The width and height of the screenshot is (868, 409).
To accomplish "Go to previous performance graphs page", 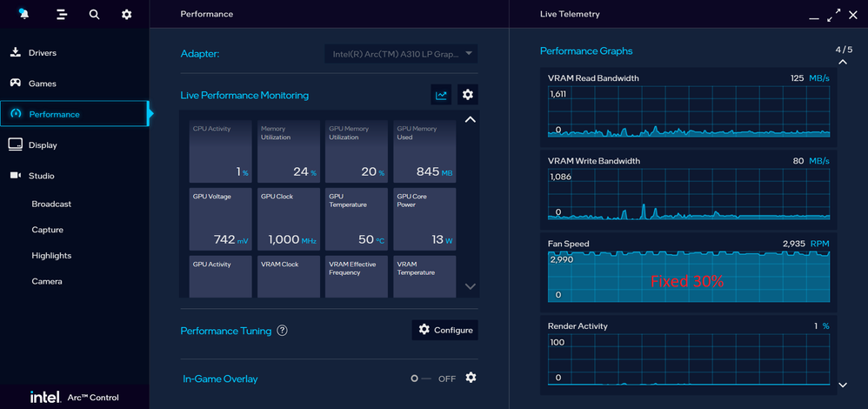I will (843, 62).
